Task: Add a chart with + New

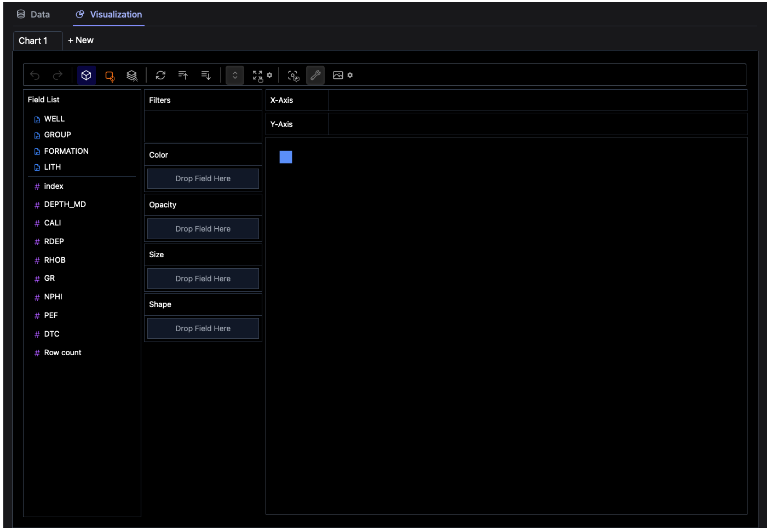Action: tap(80, 41)
